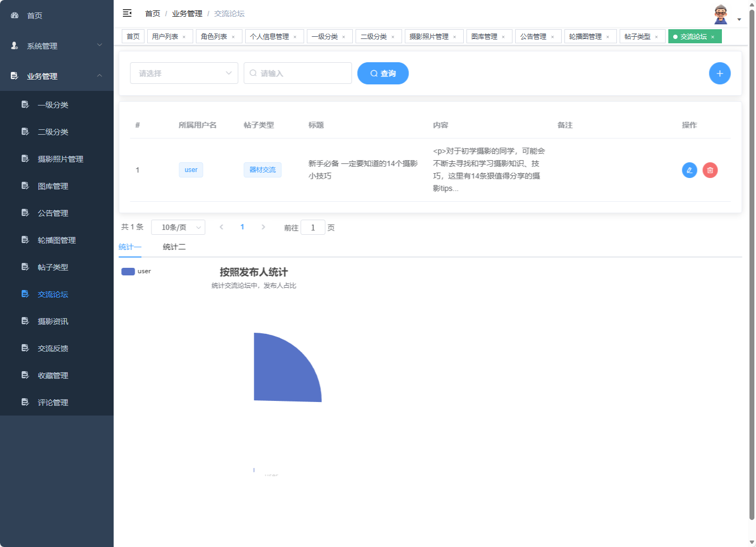Screen dimensions: 756x547
Task: Open the 请选择 dropdown filter
Action: pyautogui.click(x=184, y=73)
